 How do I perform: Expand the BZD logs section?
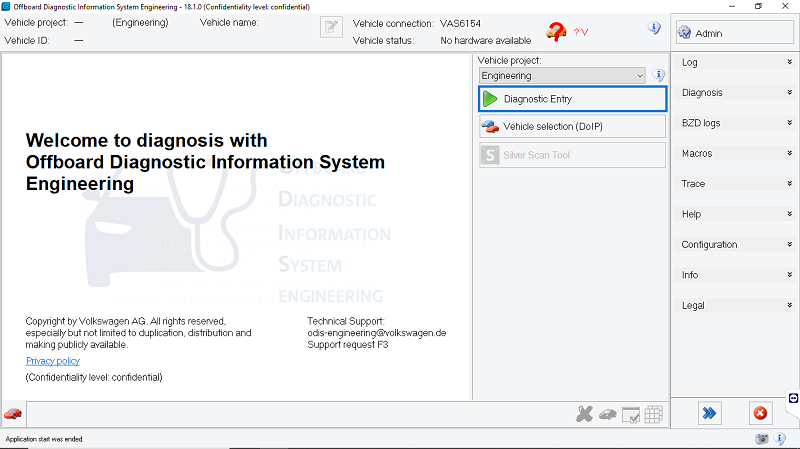[736, 123]
